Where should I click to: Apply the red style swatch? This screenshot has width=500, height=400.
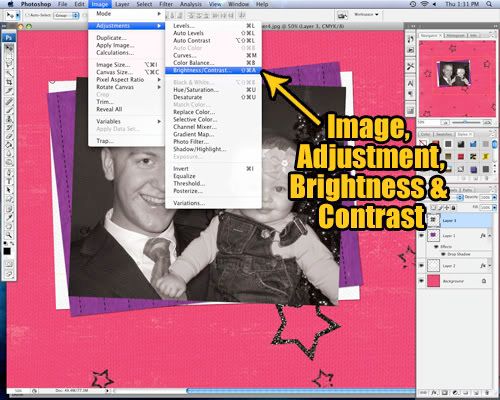tap(461, 157)
